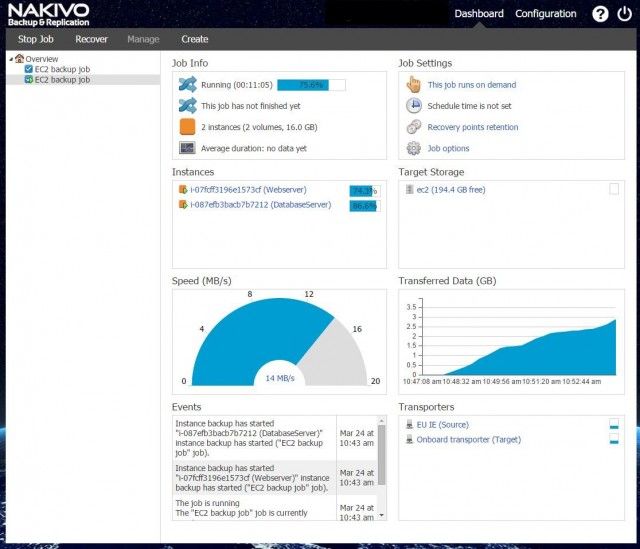Click the Onboard transporter target icon
Viewport: 640px width, 549px height.
(x=409, y=440)
